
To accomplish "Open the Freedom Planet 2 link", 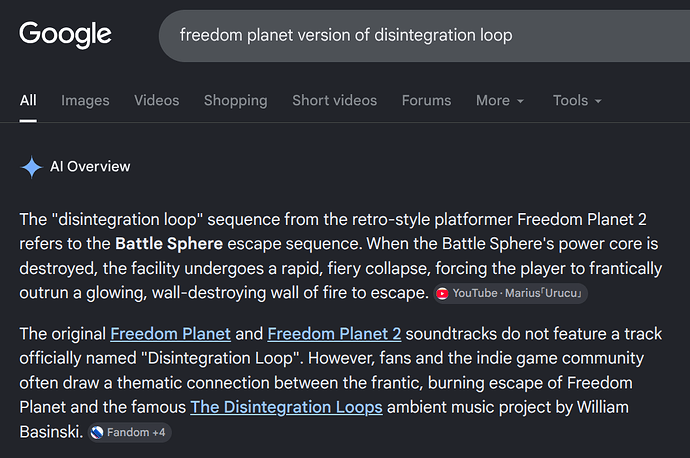I will point(334,334).
